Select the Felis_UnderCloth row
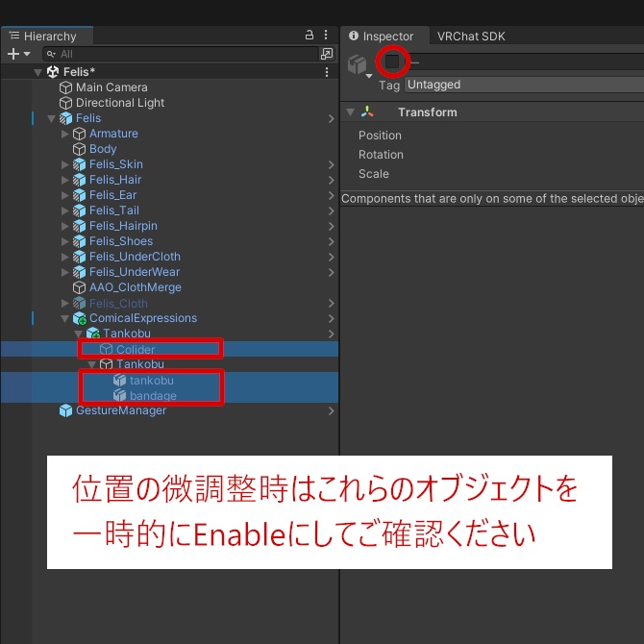Screen dimensions: 644x644 click(x=169, y=257)
